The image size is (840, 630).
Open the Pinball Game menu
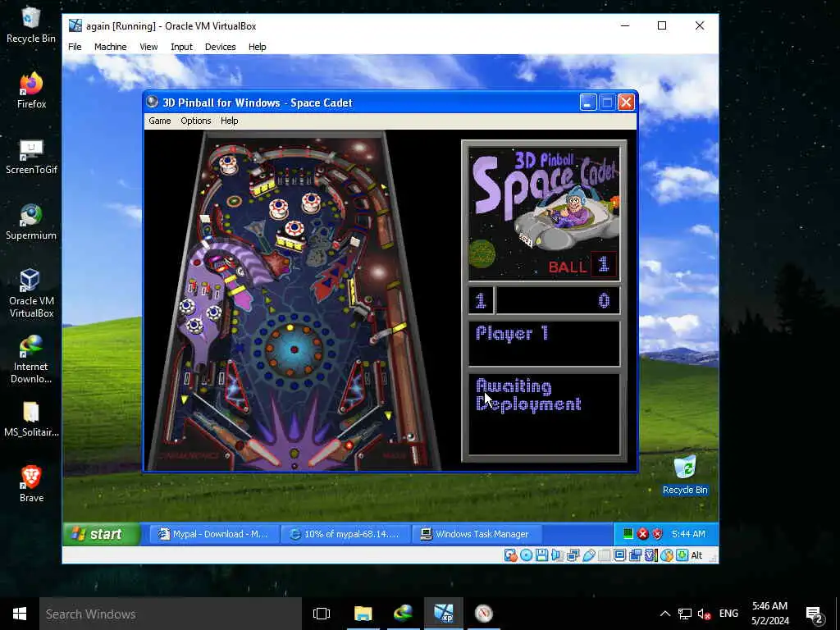coord(160,121)
